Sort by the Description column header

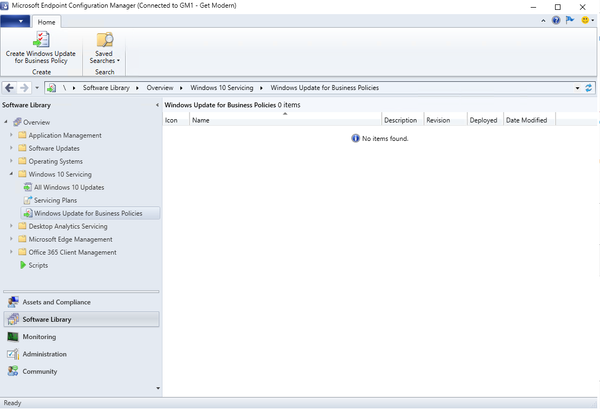403,120
